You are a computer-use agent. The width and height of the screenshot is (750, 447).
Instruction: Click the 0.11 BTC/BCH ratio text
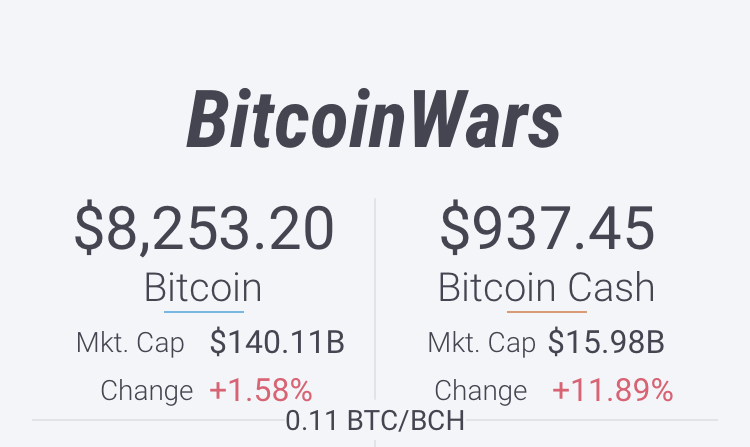[x=375, y=421]
